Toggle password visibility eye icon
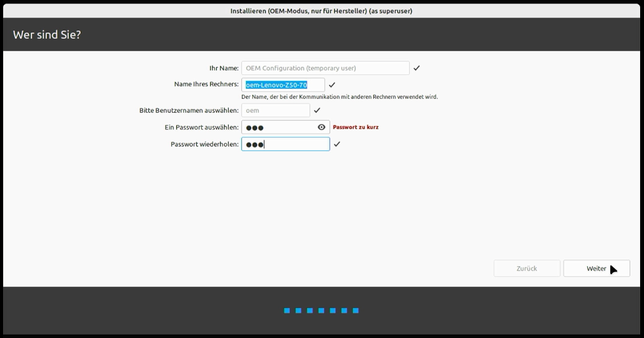Screen dimensions: 644x338 pos(321,127)
